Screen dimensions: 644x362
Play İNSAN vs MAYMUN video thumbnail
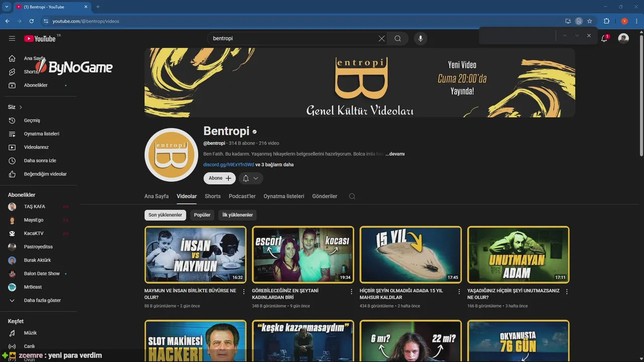click(x=195, y=254)
